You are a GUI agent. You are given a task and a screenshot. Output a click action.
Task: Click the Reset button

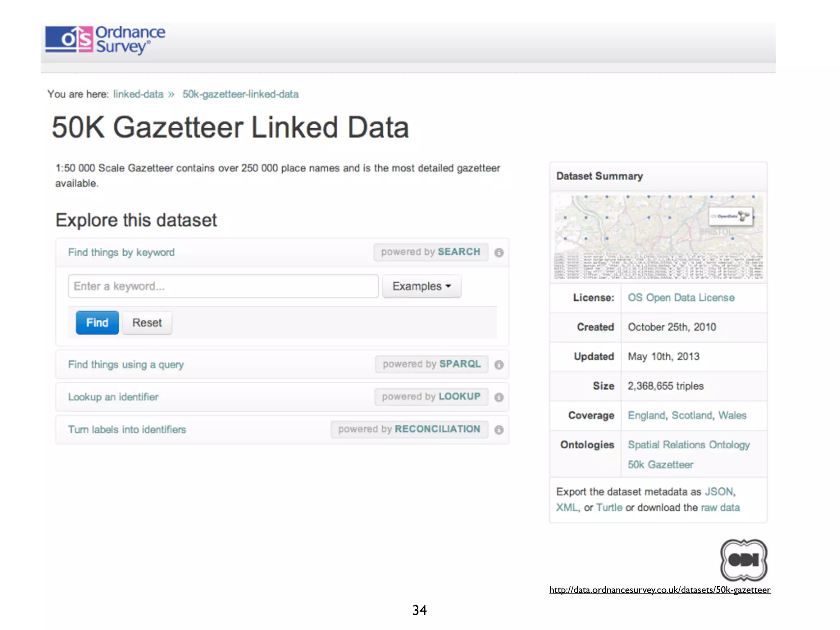point(147,323)
